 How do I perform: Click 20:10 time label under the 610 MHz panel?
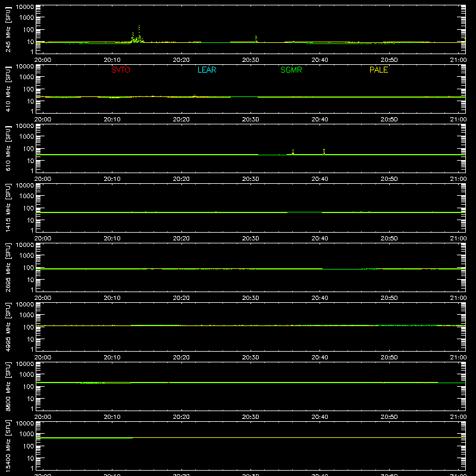point(112,179)
